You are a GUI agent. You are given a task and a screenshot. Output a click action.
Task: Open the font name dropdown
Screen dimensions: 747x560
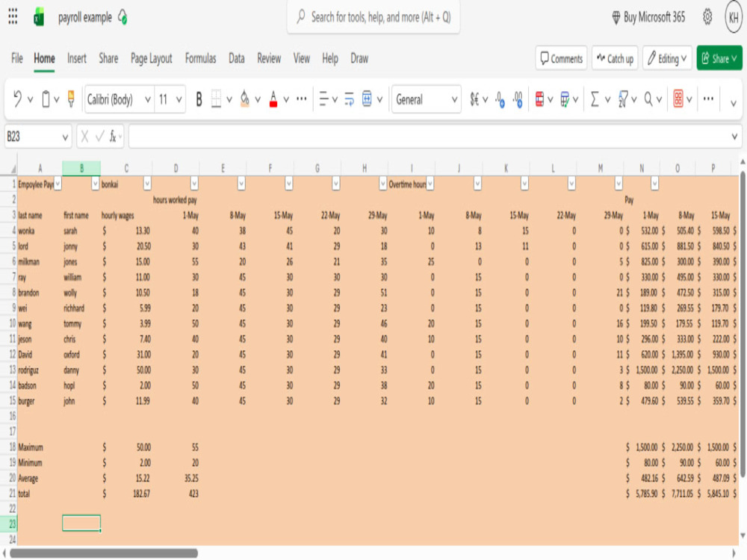[148, 99]
